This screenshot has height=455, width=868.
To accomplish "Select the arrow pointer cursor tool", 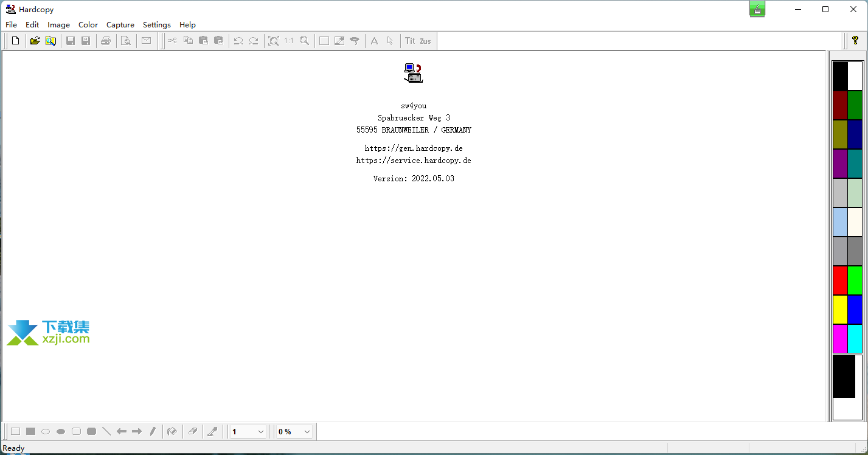I will (x=390, y=41).
